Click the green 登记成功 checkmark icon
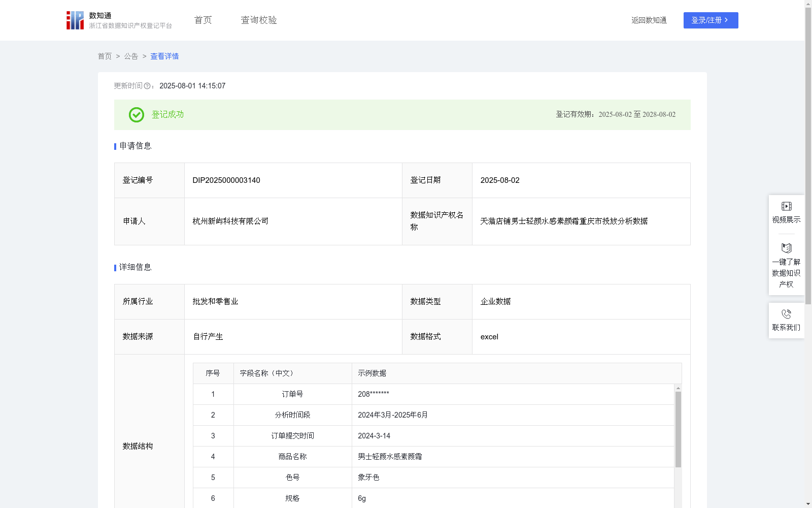This screenshot has height=508, width=812. [136, 115]
